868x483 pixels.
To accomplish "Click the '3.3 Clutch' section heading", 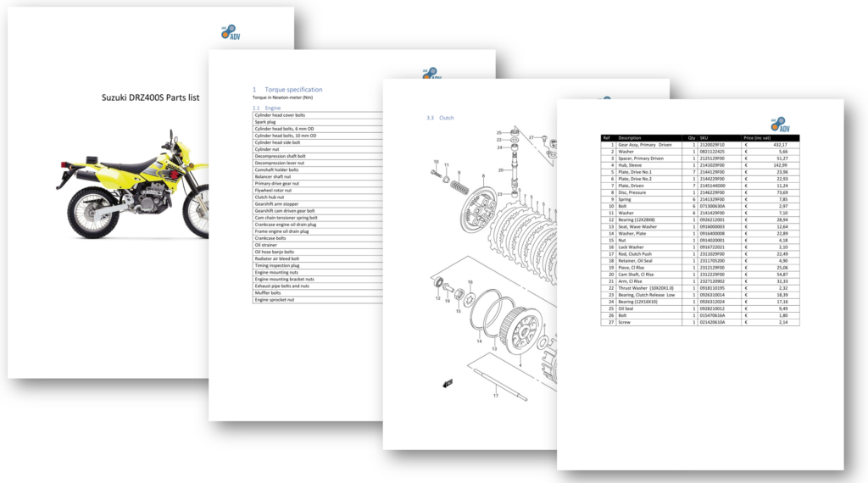I will click(440, 118).
